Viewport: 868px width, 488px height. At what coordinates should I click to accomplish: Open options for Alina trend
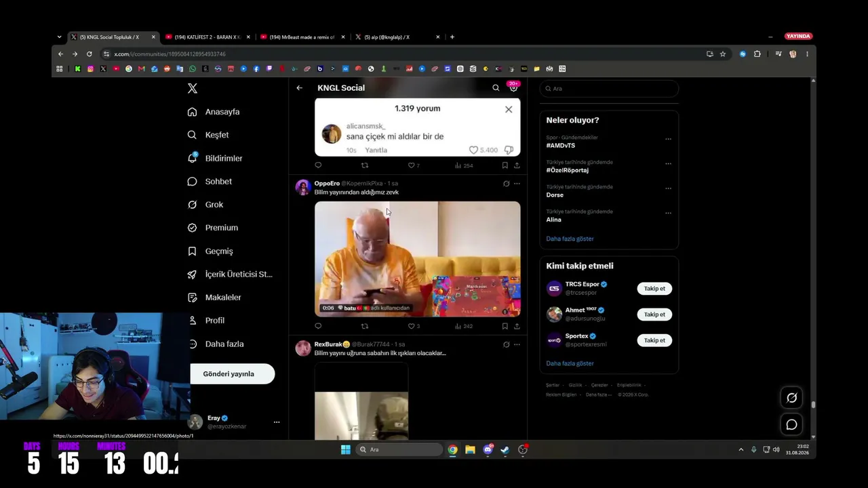(668, 213)
